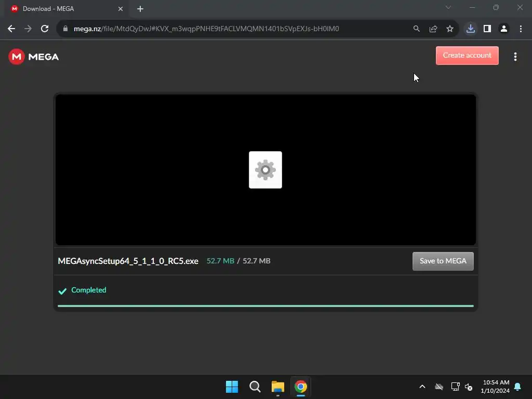Click the MEGAsyncSetup64_5_1_1_0_RC5.exe file name
The width and height of the screenshot is (532, 399).
(x=128, y=261)
